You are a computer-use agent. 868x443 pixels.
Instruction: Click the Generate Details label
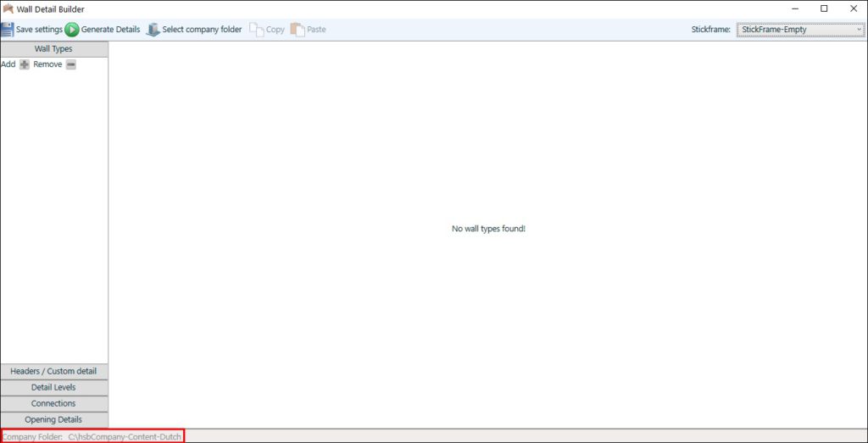pyautogui.click(x=111, y=30)
